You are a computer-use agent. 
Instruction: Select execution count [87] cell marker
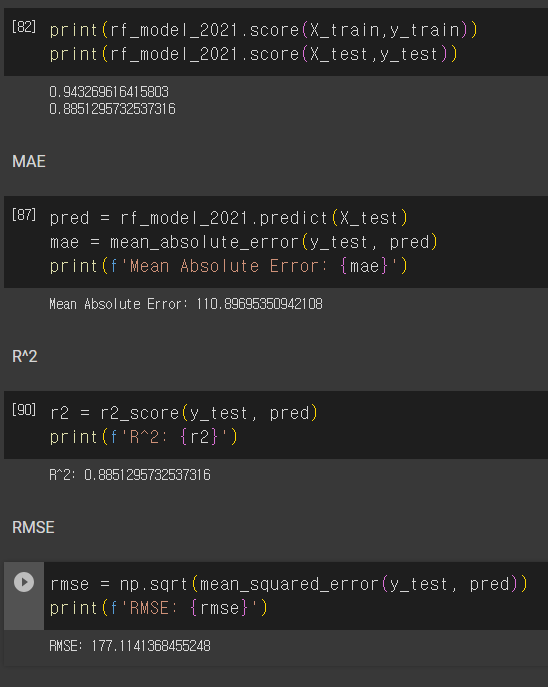click(x=24, y=215)
